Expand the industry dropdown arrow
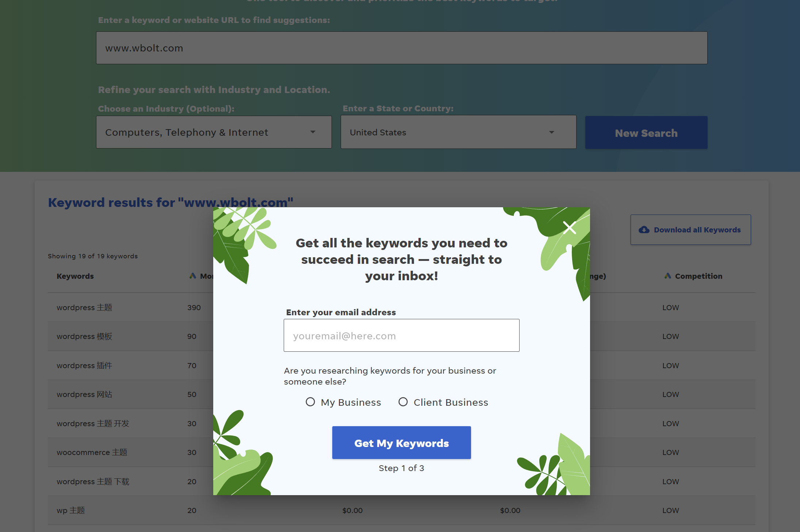The width and height of the screenshot is (800, 532). (313, 132)
